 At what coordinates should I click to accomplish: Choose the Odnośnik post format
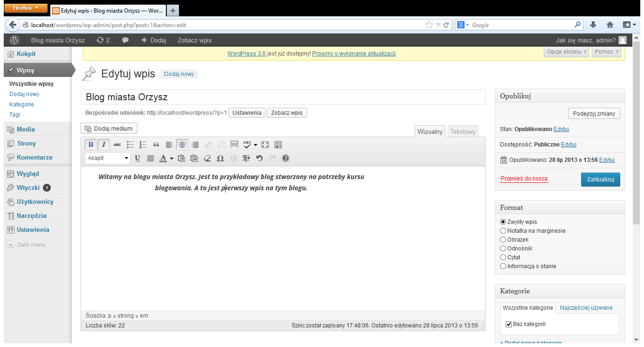pos(503,249)
